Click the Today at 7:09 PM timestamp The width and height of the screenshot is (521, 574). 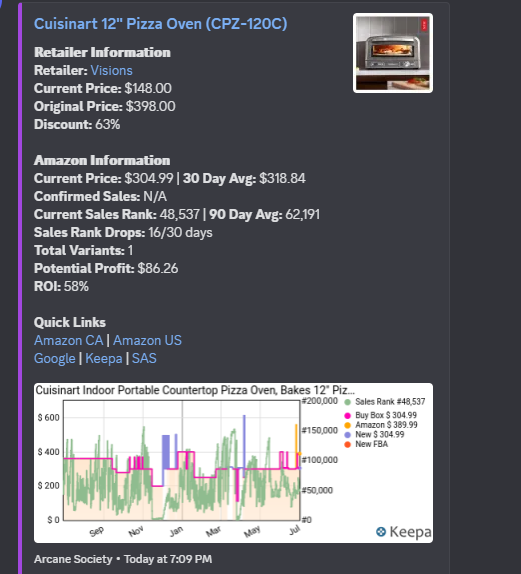pyautogui.click(x=168, y=559)
